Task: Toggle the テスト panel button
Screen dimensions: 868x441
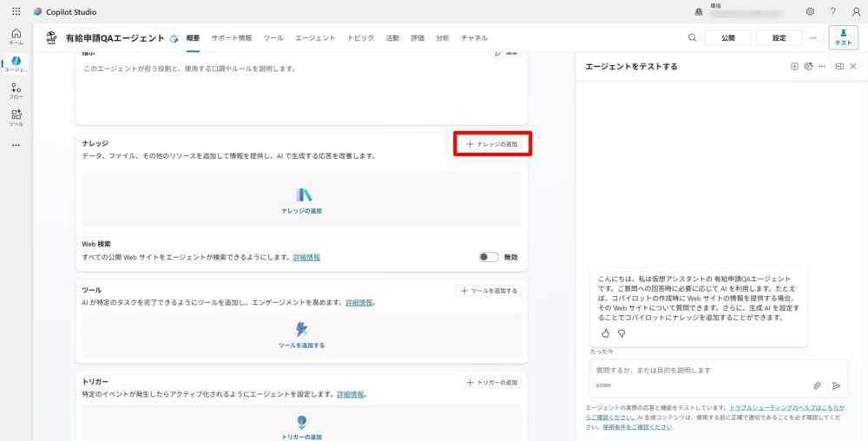Action: 843,37
